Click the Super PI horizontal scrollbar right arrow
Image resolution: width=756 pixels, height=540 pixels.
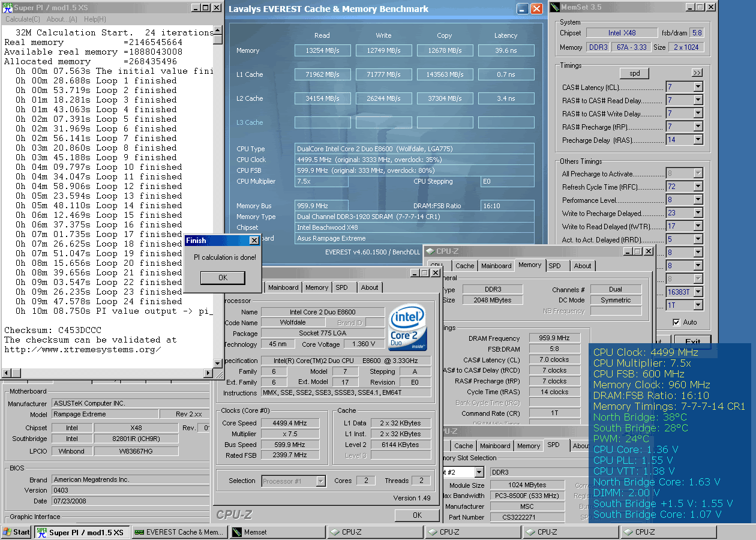click(209, 374)
